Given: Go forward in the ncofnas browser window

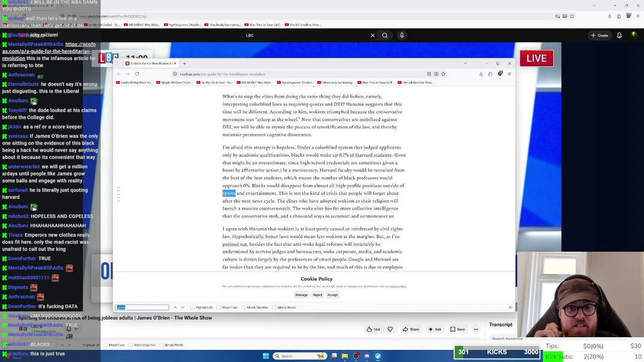Looking at the screenshot, I should pyautogui.click(x=128, y=74).
